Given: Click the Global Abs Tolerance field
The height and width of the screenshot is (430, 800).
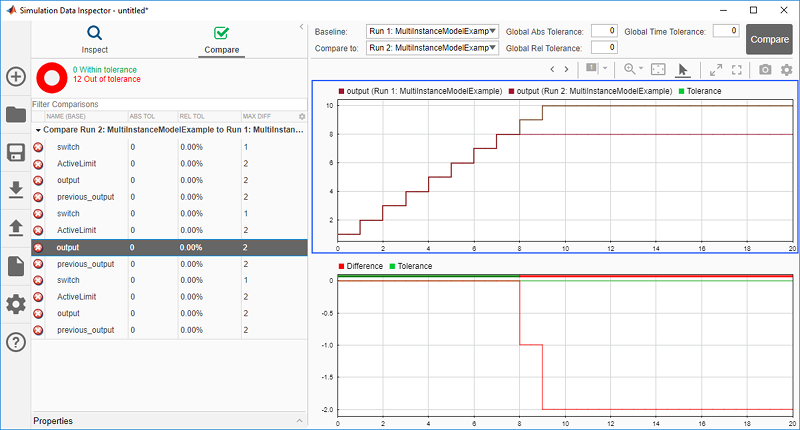Looking at the screenshot, I should pyautogui.click(x=604, y=31).
